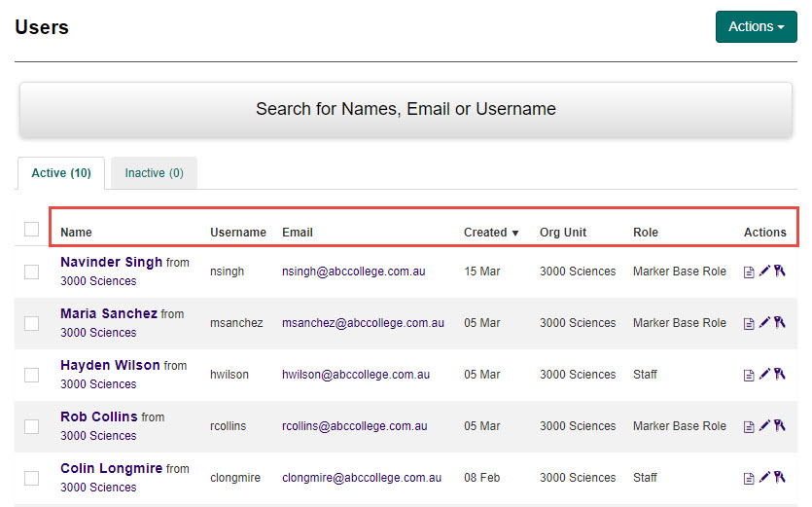Sort by the Username column header

pos(237,233)
